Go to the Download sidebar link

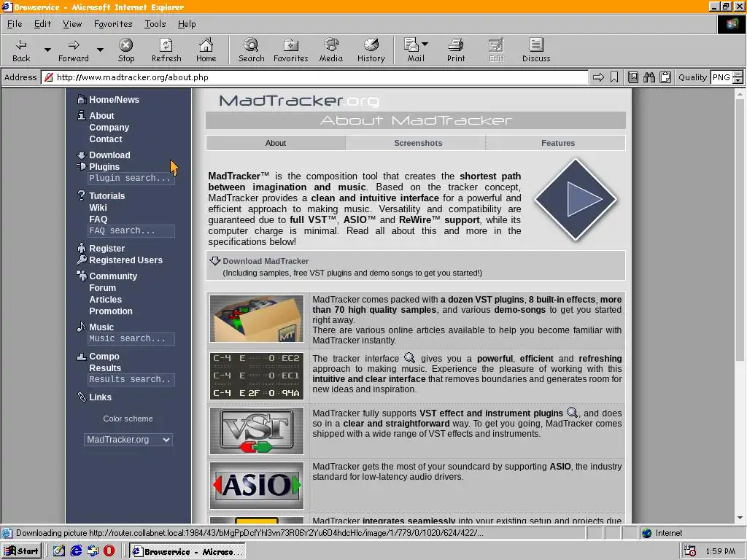tap(109, 155)
